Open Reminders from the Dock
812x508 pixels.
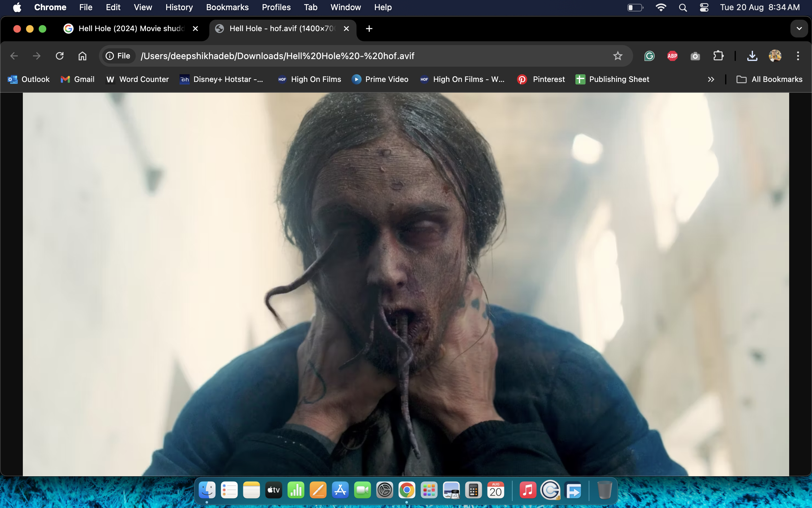click(x=229, y=491)
